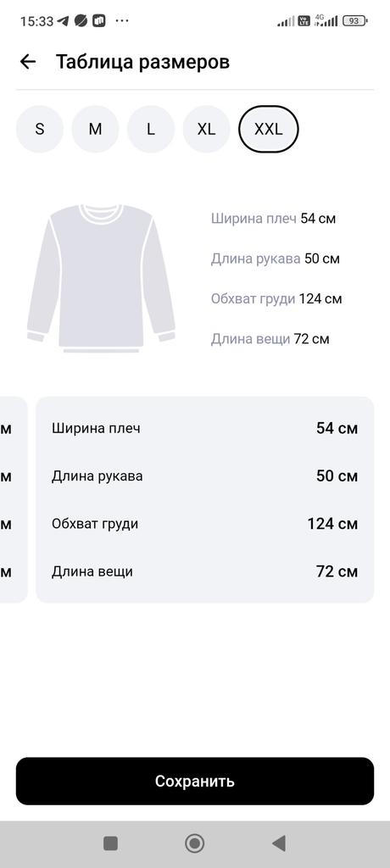Tap the partially visible previous size card

pos(14,499)
